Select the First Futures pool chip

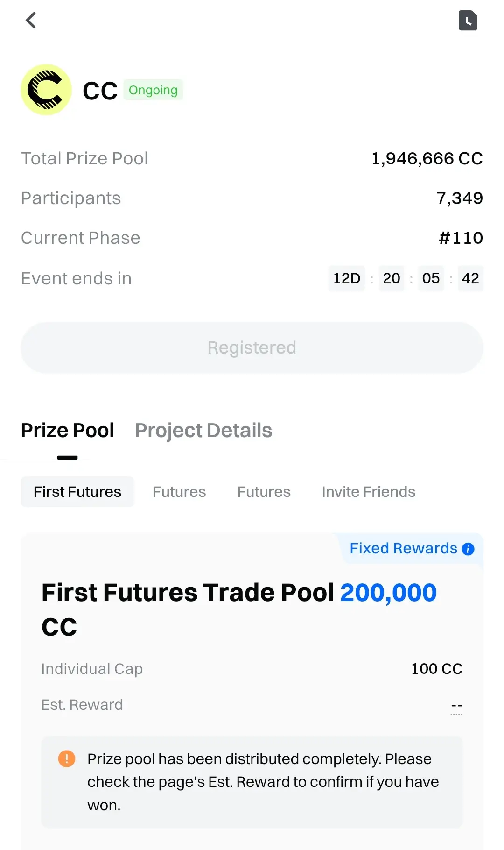(x=77, y=492)
